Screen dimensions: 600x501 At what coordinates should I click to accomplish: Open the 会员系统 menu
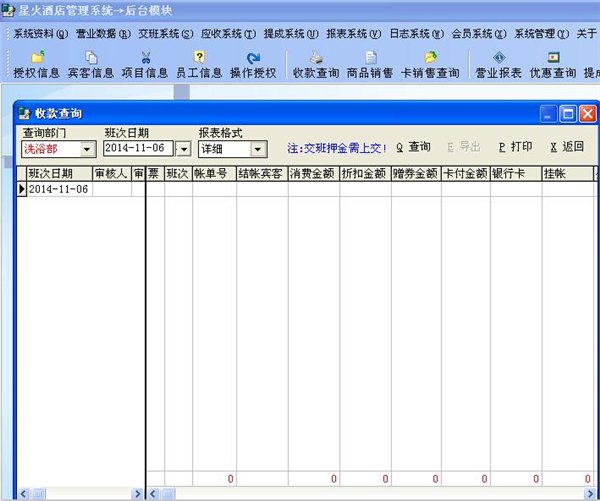pyautogui.click(x=479, y=34)
